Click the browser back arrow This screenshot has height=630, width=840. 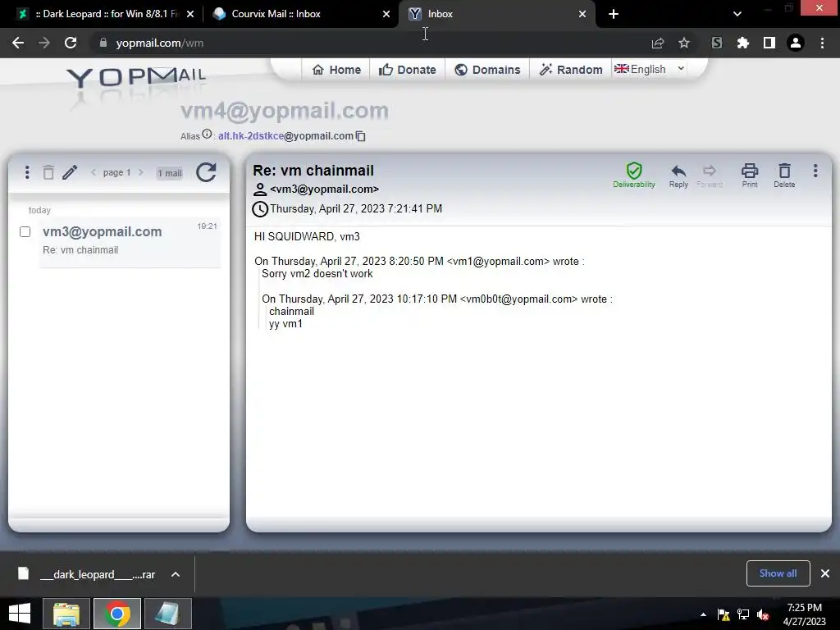click(x=18, y=43)
